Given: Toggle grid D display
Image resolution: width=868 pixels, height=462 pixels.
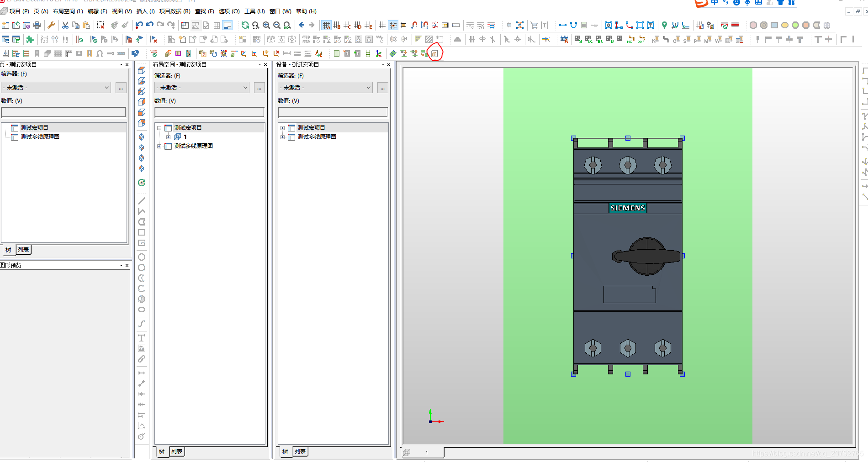Looking at the screenshot, I should (x=358, y=25).
